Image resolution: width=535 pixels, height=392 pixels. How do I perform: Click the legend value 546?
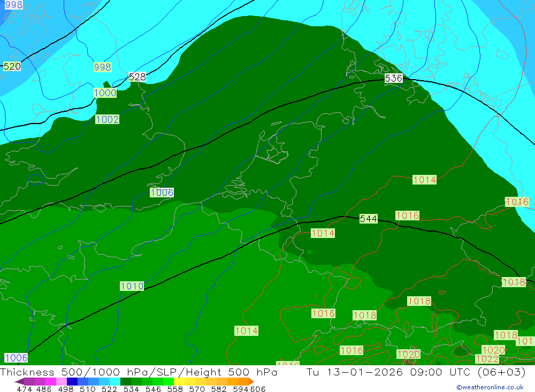(153, 389)
